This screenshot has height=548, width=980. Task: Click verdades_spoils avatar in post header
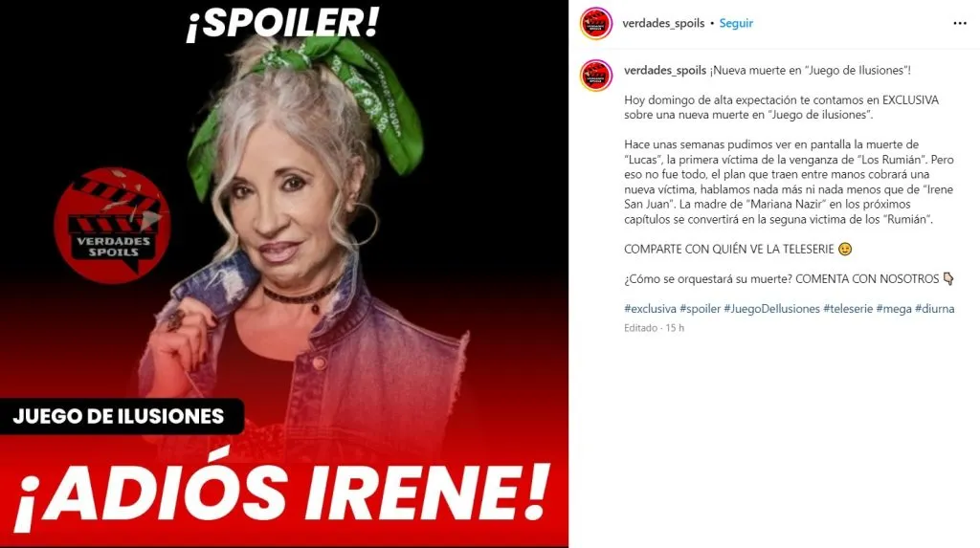595,23
